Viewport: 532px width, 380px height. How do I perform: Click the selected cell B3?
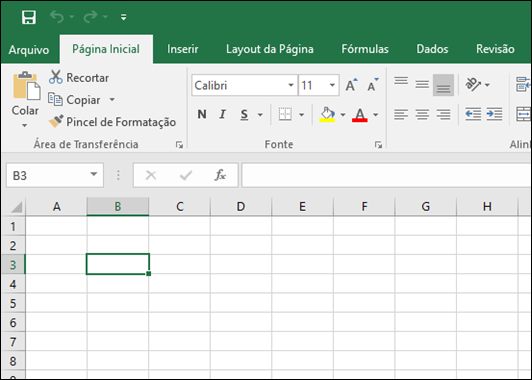tap(118, 264)
